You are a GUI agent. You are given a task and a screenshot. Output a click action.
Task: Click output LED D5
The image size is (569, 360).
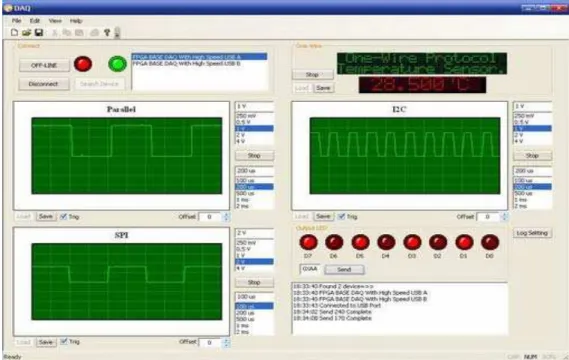pos(360,242)
